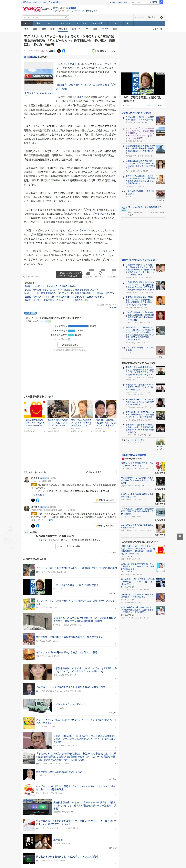Share 増沢隆太's comment on X
Viewport: 186px width, 868px height.
pyautogui.click(x=33, y=526)
